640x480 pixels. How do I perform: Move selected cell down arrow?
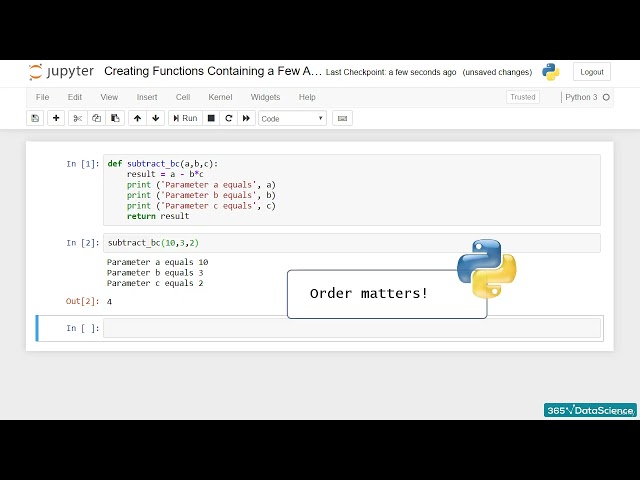(x=156, y=118)
